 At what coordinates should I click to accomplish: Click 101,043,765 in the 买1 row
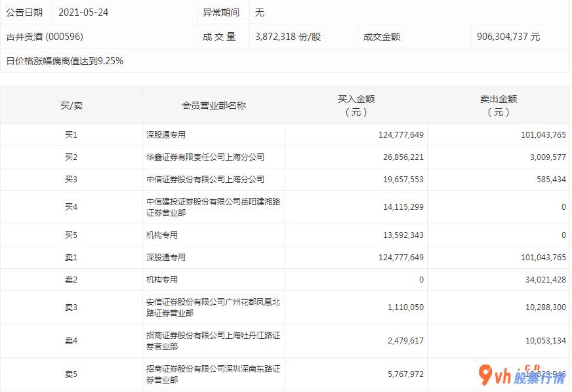tap(543, 135)
